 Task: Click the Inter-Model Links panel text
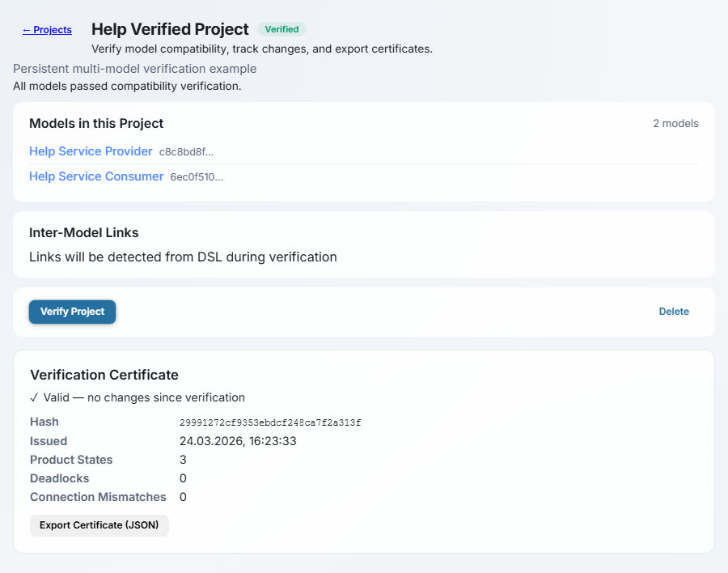[x=183, y=257]
